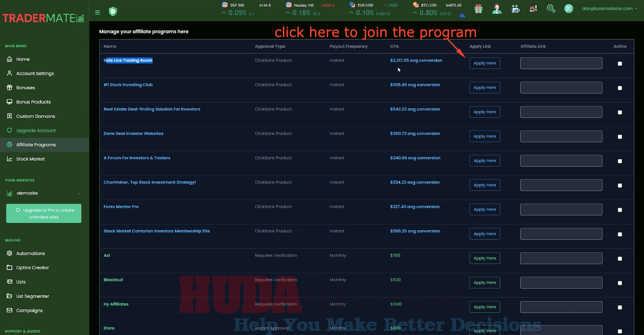Click the Custom Domains bookmark icon
The width and height of the screenshot is (644, 335).
pos(9,116)
